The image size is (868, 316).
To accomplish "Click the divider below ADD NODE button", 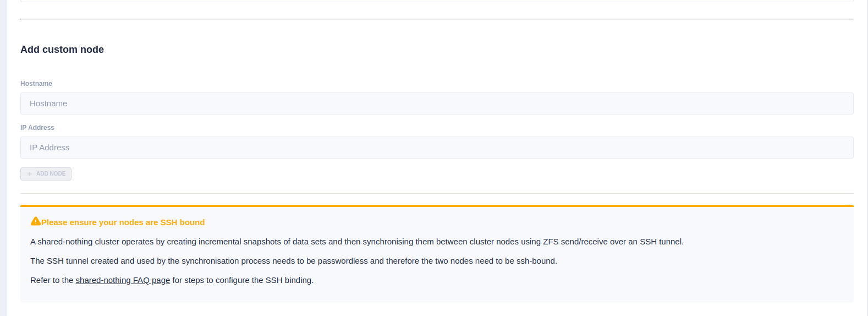I will 437,193.
